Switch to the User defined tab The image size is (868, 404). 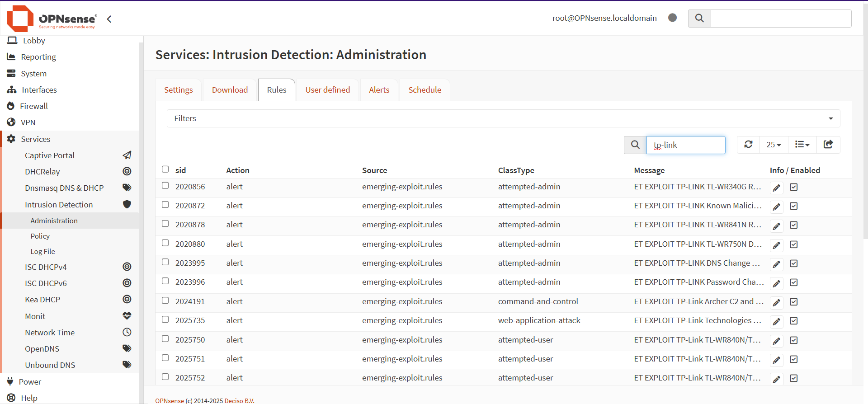tap(328, 90)
